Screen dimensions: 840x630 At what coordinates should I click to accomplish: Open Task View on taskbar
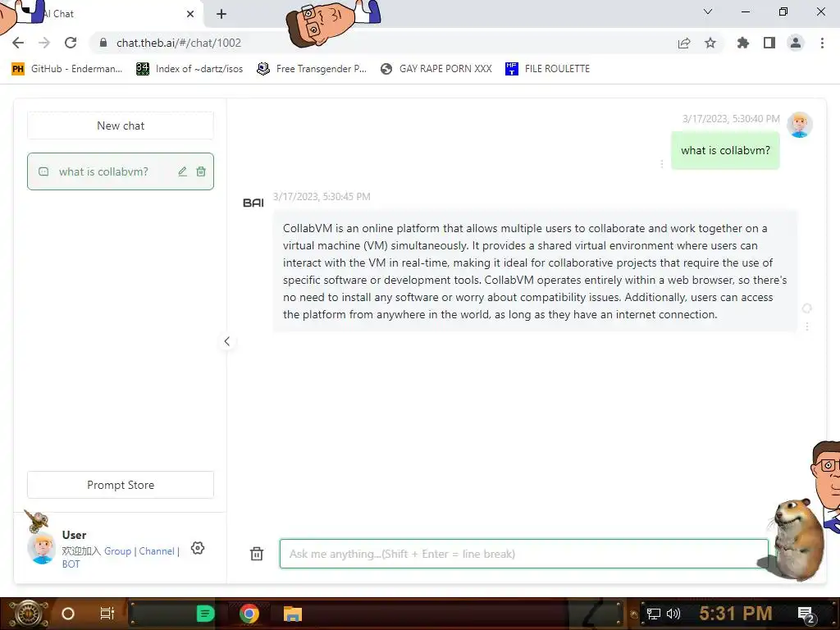(107, 614)
